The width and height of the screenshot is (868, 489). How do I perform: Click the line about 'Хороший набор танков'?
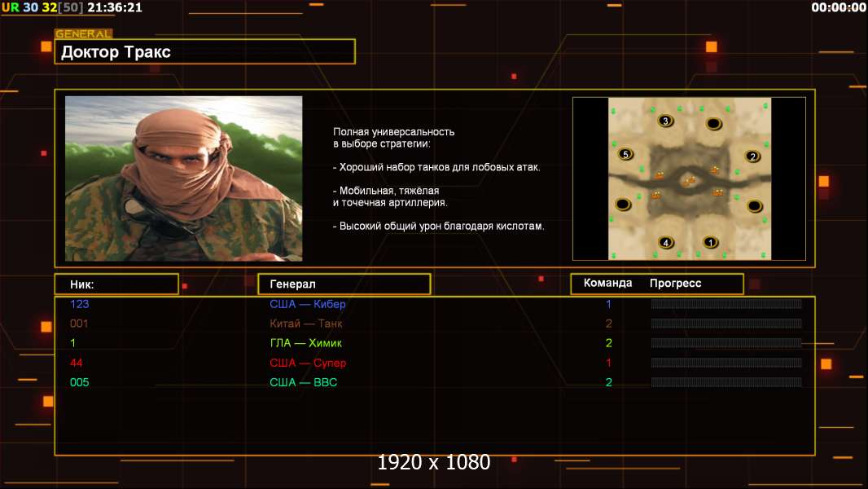(436, 167)
